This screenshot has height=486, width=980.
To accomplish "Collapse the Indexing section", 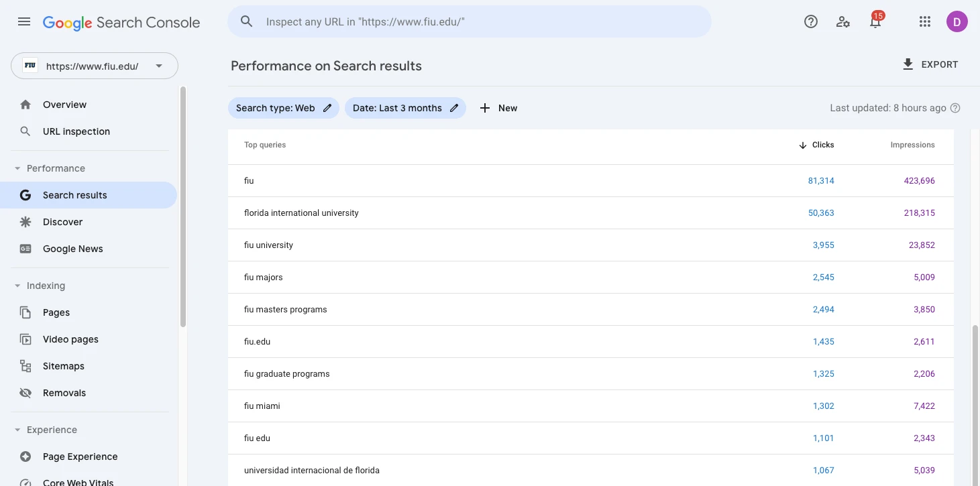I will tap(17, 286).
